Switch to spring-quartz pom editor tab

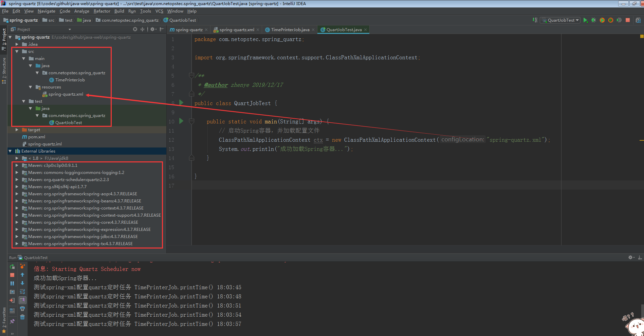pyautogui.click(x=189, y=30)
